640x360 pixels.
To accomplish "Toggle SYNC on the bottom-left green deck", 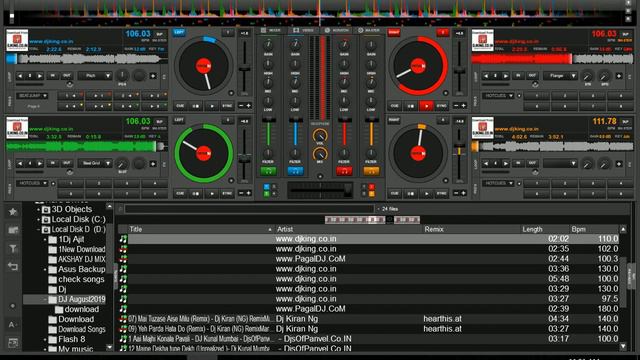I will pyautogui.click(x=227, y=193).
